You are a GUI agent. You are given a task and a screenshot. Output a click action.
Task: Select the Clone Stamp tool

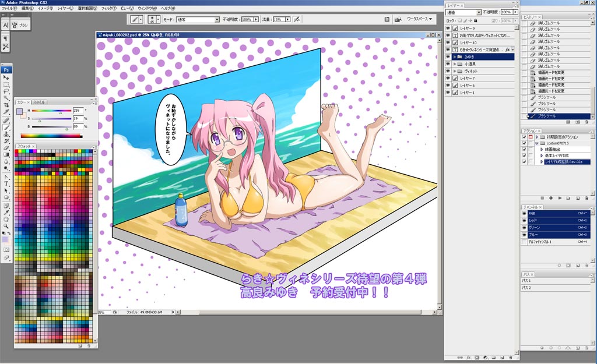pyautogui.click(x=6, y=135)
